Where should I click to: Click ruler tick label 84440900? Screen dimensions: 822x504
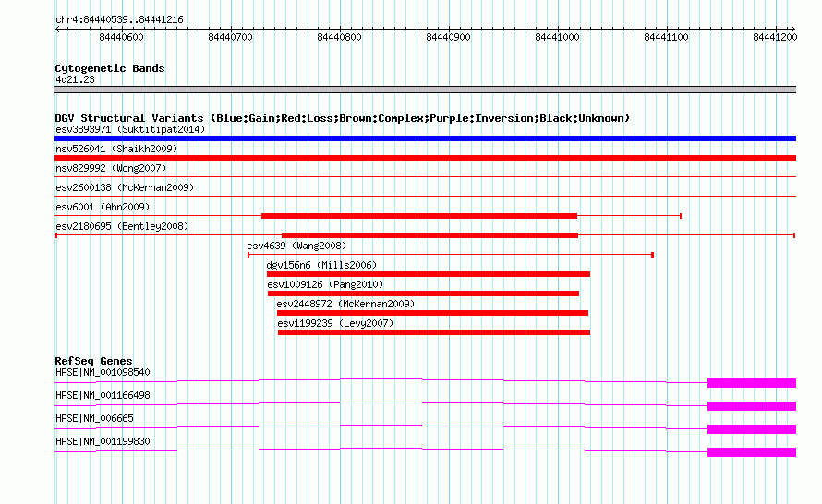pyautogui.click(x=448, y=37)
